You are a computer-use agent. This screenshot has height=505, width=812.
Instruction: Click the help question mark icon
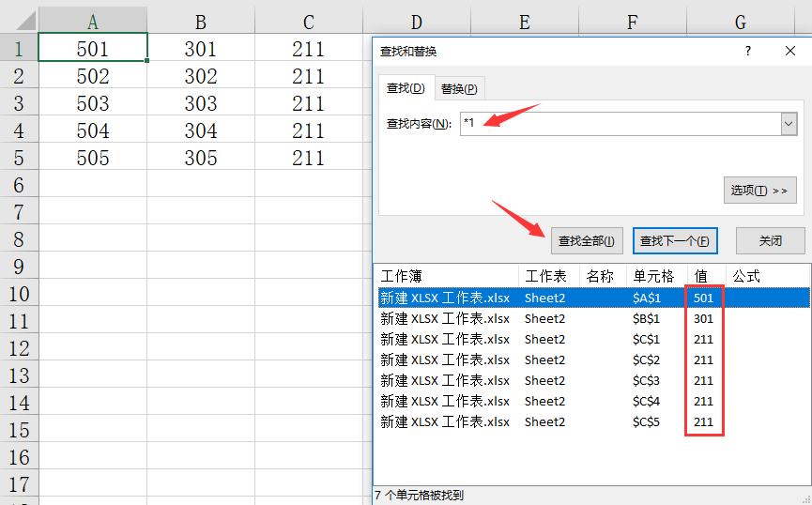[747, 52]
